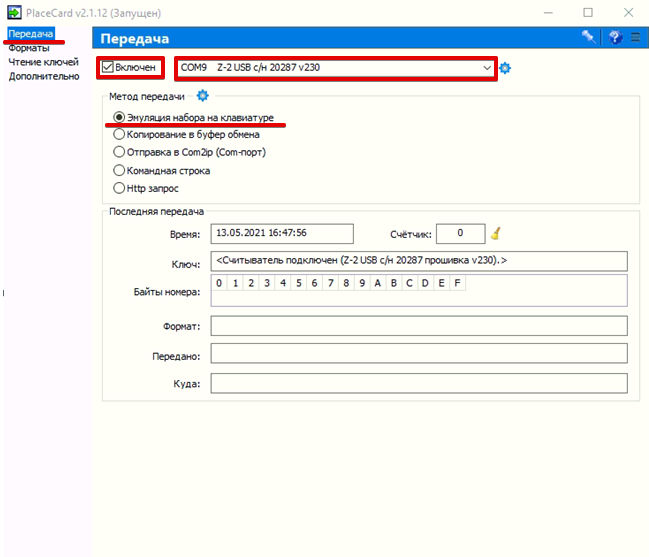Toggle the Включен checkbox

click(x=108, y=67)
